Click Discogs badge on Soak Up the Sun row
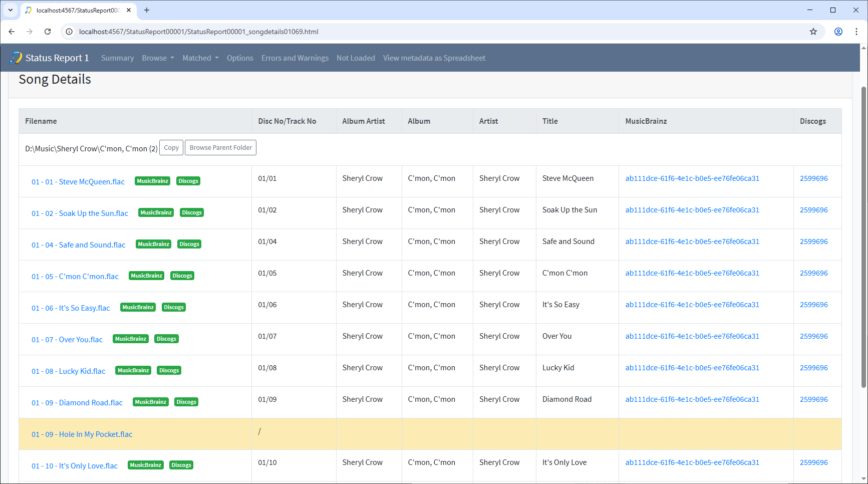Screen dimensions: 868x484 (192, 212)
